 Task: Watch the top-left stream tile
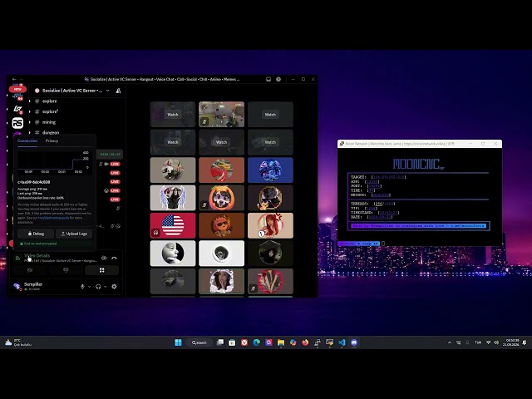[173, 115]
